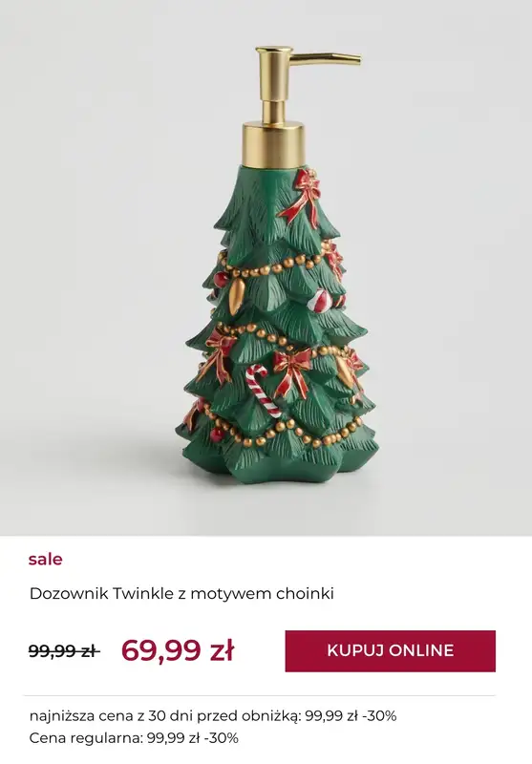Click the -30% after Cena regularna
This screenshot has width=532, height=764.
(x=222, y=738)
